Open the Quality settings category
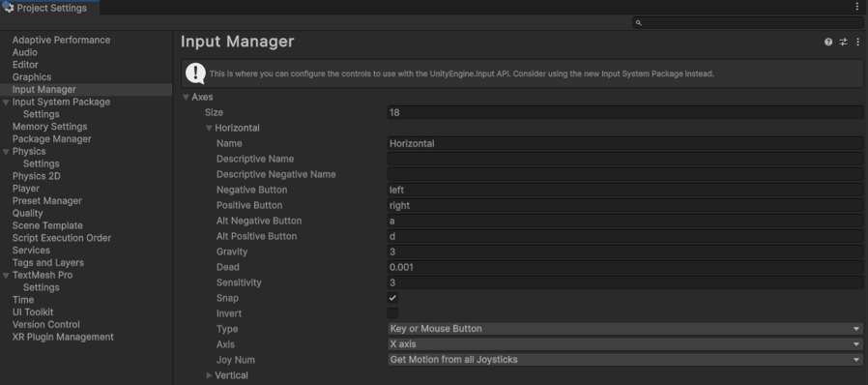Viewport: 868px width, 385px height. point(28,213)
